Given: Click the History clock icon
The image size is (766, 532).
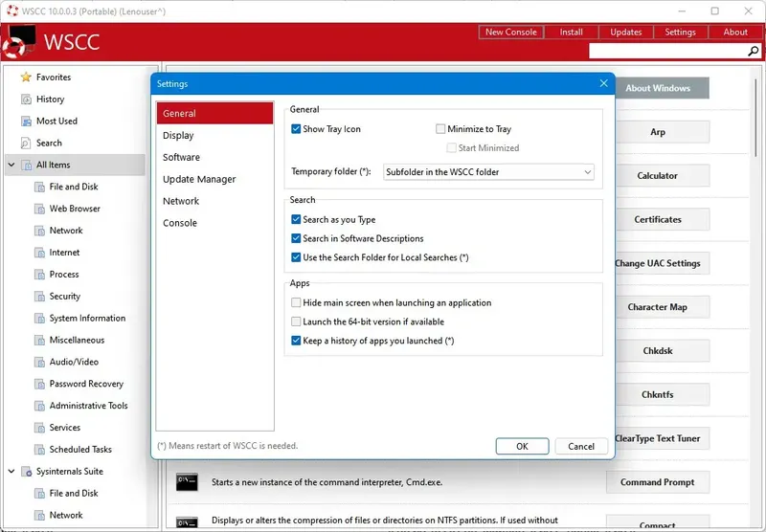Looking at the screenshot, I should [26, 100].
